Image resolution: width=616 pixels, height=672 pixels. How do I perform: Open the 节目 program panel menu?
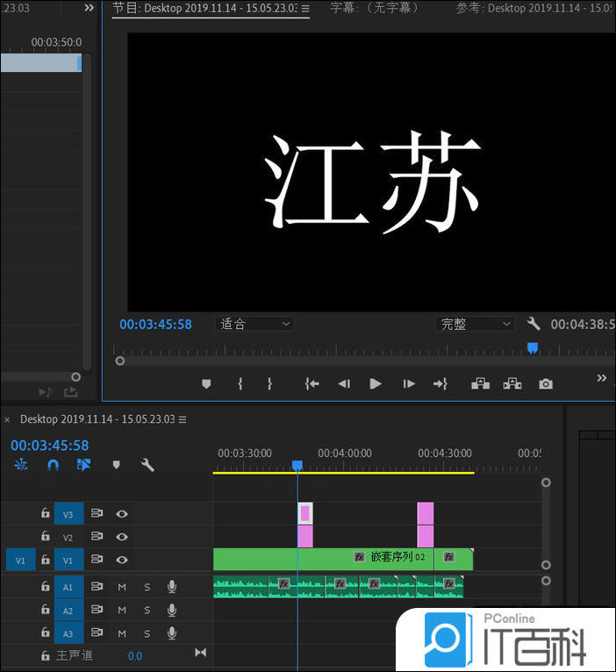click(x=305, y=9)
